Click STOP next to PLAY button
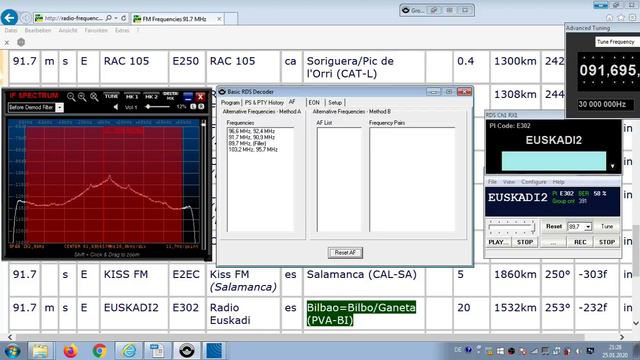The width and height of the screenshot is (640, 360). [x=525, y=242]
